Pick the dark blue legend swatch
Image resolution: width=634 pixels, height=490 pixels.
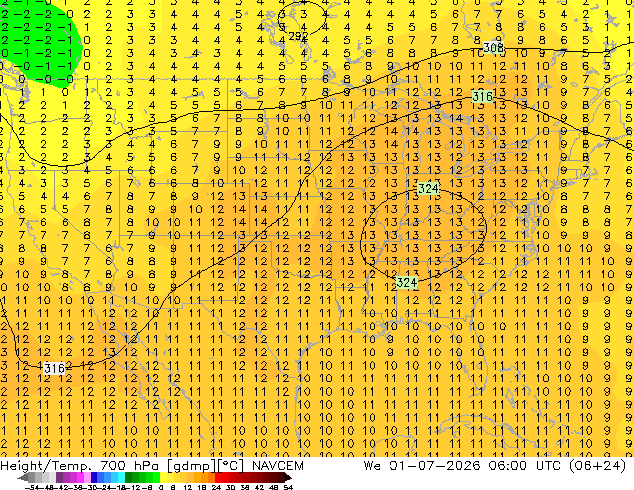coord(94,478)
